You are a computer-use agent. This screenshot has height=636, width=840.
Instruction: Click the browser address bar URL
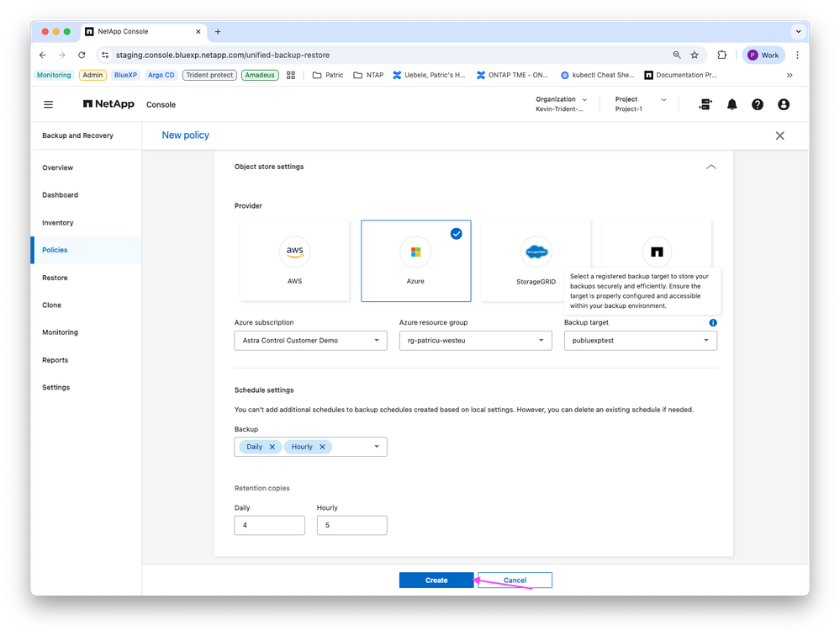222,55
